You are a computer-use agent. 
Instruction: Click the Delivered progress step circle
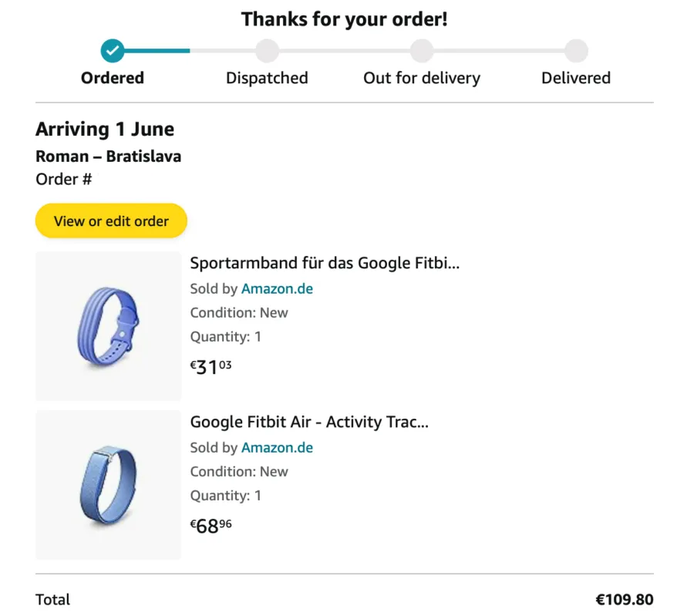coord(576,50)
